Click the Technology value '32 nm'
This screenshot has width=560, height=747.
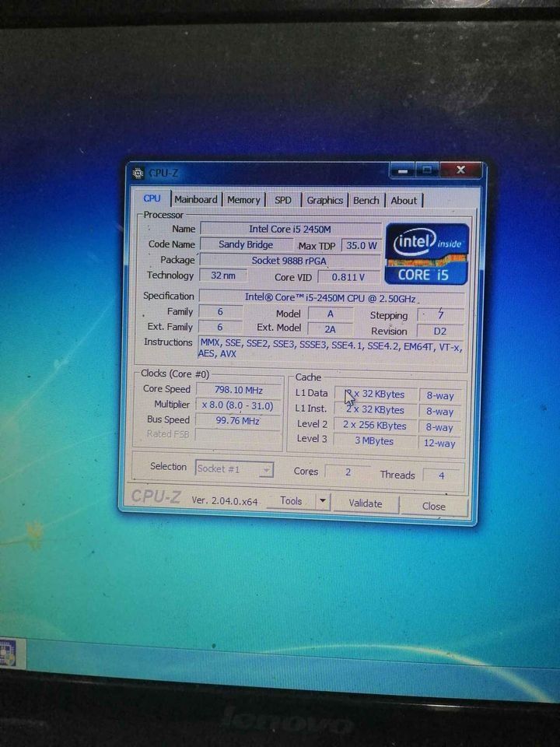coord(223,275)
